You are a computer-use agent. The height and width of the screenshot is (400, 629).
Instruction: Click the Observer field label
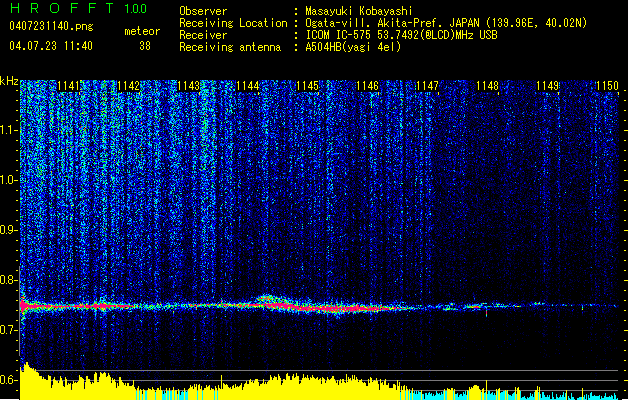[203, 11]
